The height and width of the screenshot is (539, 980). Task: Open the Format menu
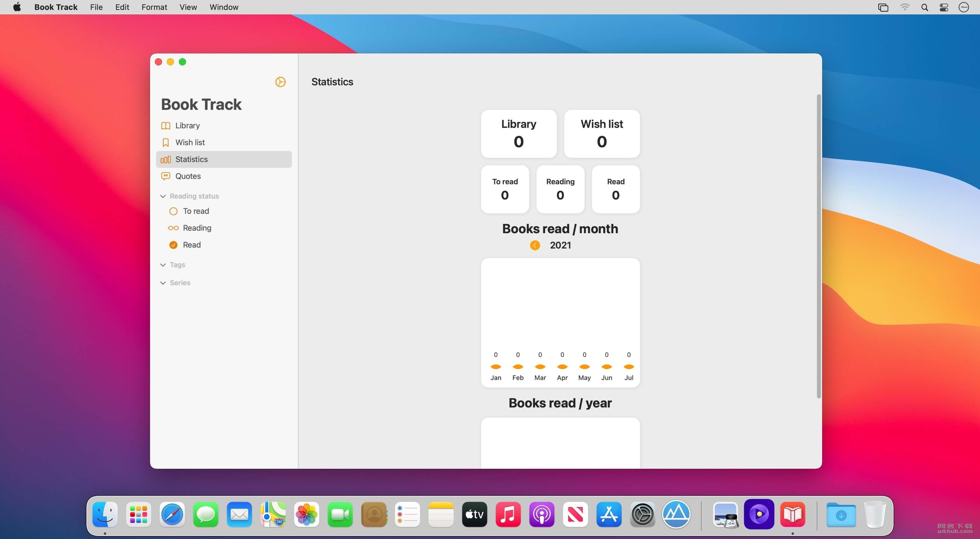154,7
